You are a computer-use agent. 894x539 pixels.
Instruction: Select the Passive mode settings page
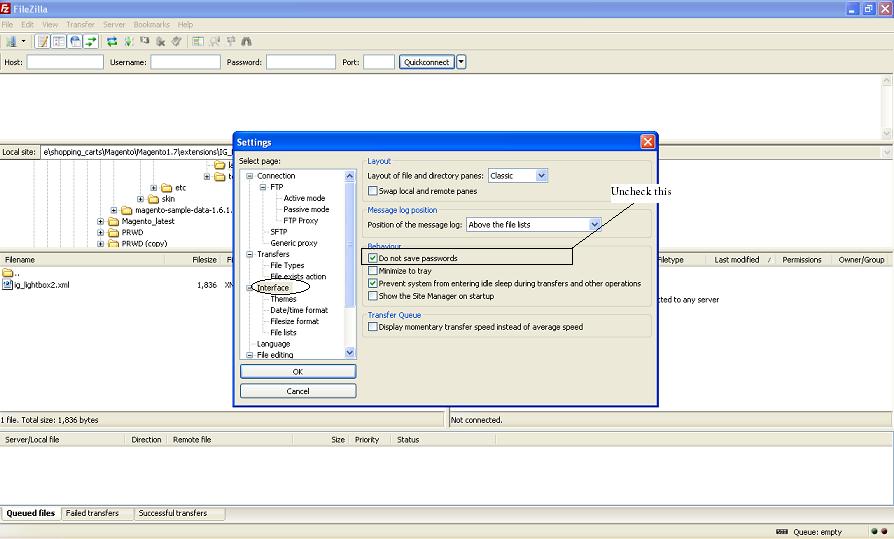pos(306,209)
